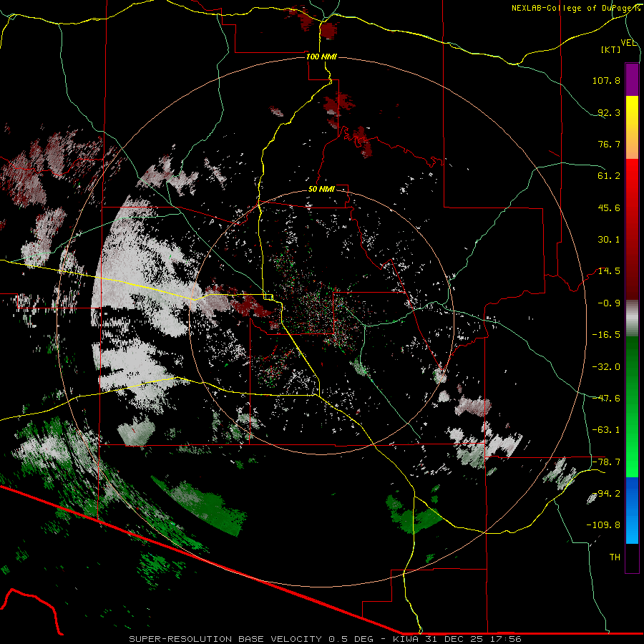
Task: Click the VEL legend heading
Action: point(628,42)
